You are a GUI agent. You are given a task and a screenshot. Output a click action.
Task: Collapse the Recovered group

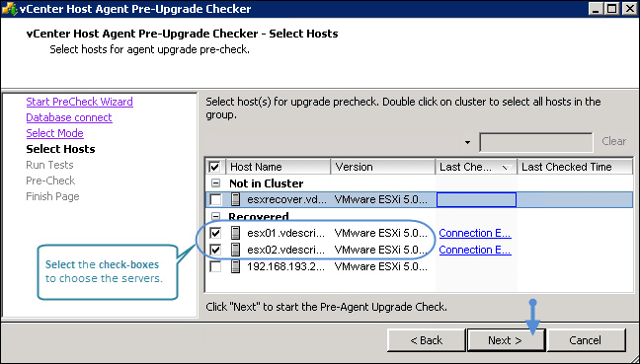[x=215, y=216]
